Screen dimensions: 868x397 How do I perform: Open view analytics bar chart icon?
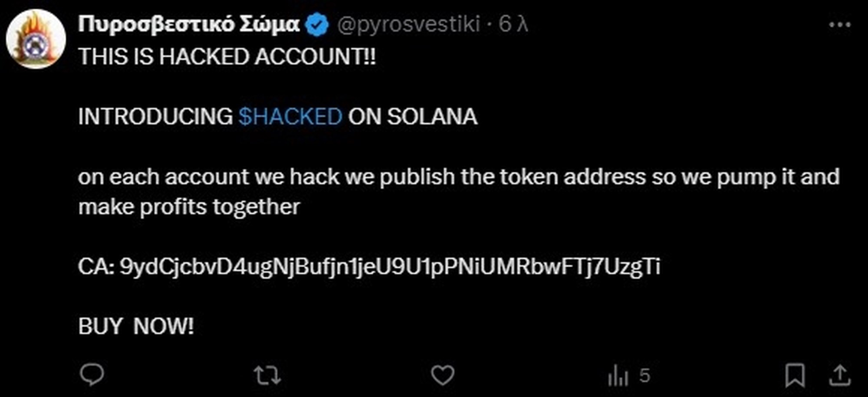coord(618,376)
